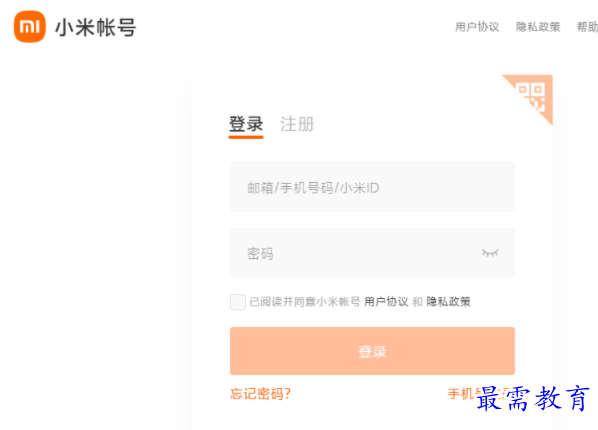Screen dimensions: 598x430
Task: Click the orange underline beneath 登录 tab
Action: tap(246, 137)
